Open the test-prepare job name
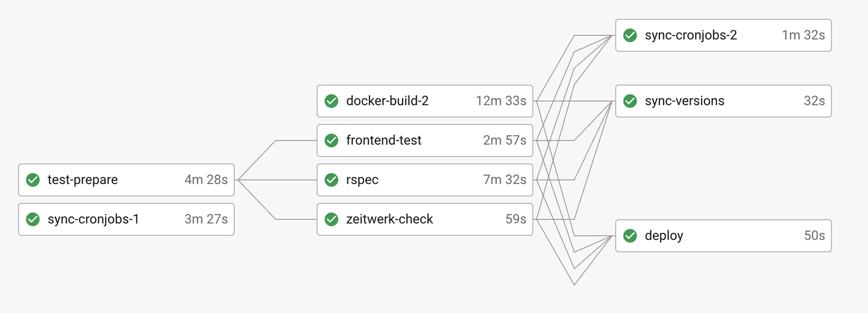Screen dimensions: 868x313 83,180
